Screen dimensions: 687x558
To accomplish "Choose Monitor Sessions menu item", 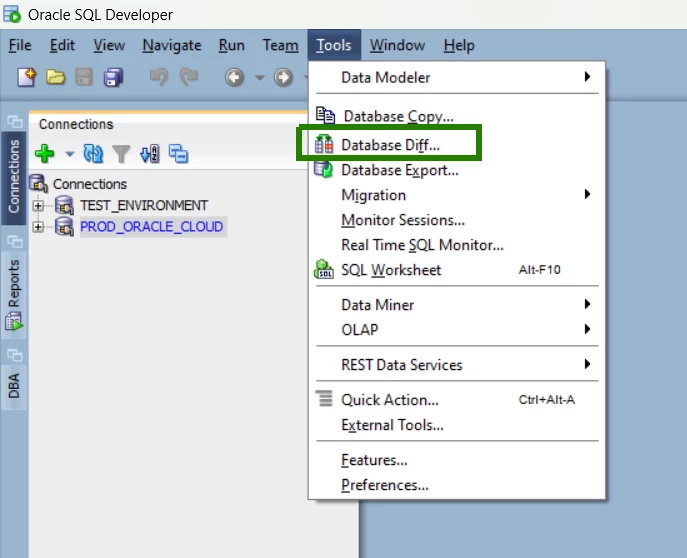I will coord(457,220).
